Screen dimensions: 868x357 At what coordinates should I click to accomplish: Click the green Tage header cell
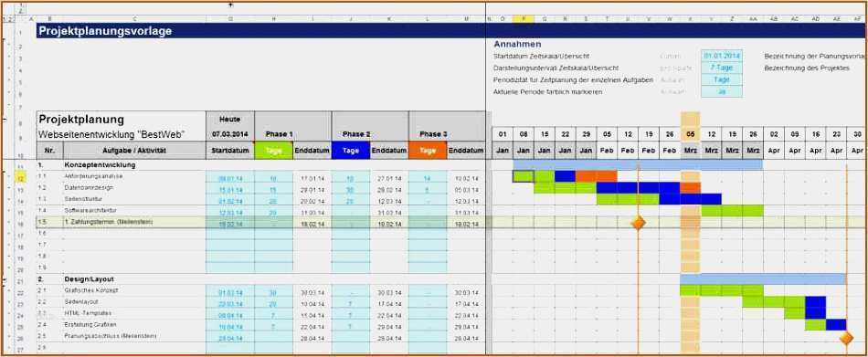273,150
